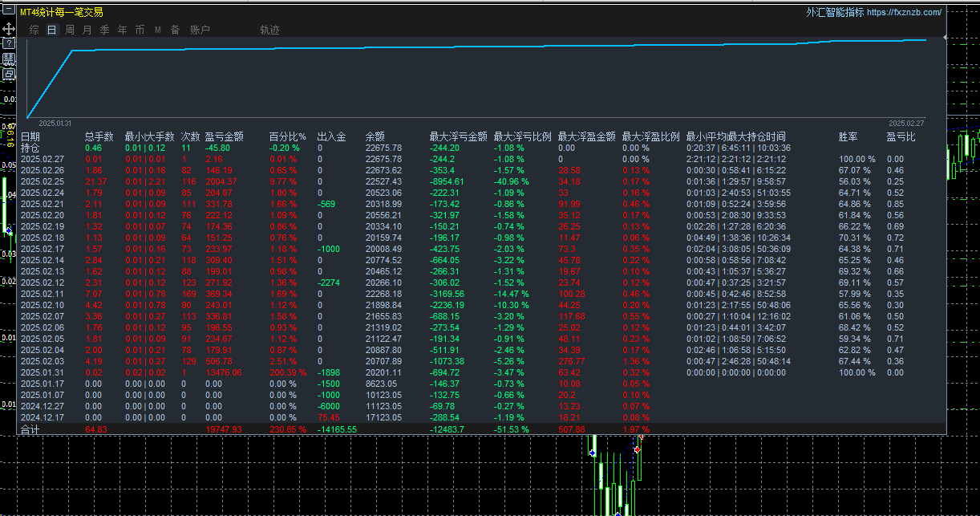Viewport: 980px width, 516px height.
Task: Click the 日期 column header
Action: click(30, 137)
